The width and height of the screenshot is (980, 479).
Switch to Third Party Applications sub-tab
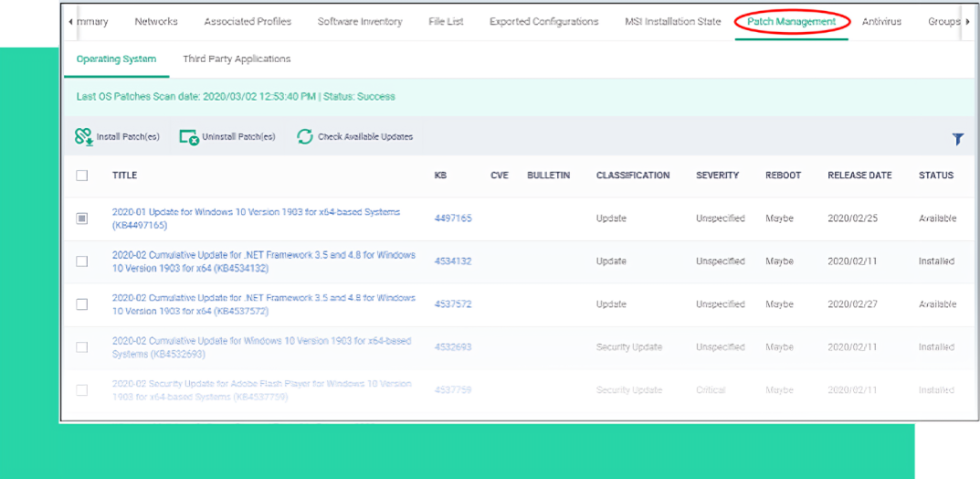point(237,59)
